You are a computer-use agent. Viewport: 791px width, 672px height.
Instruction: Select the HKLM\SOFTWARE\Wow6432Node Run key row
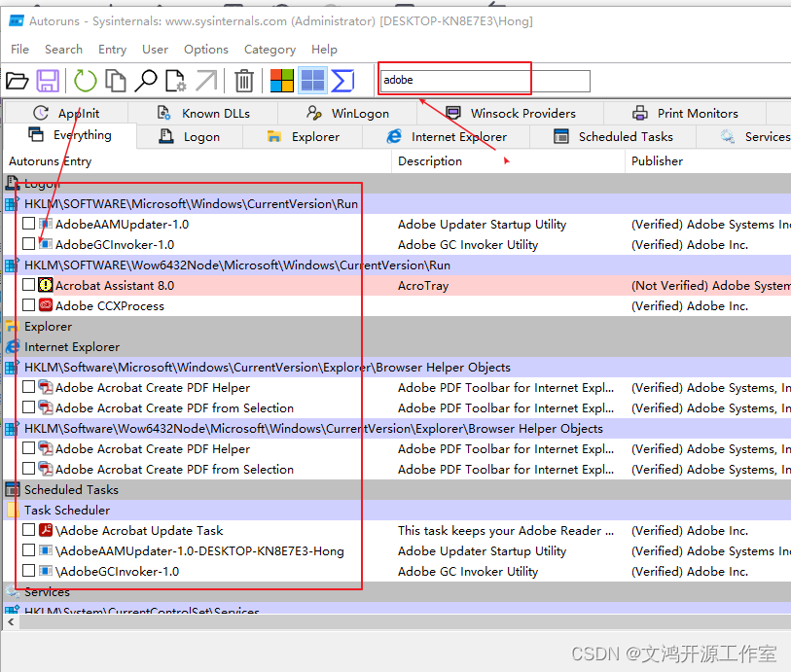tap(398, 265)
